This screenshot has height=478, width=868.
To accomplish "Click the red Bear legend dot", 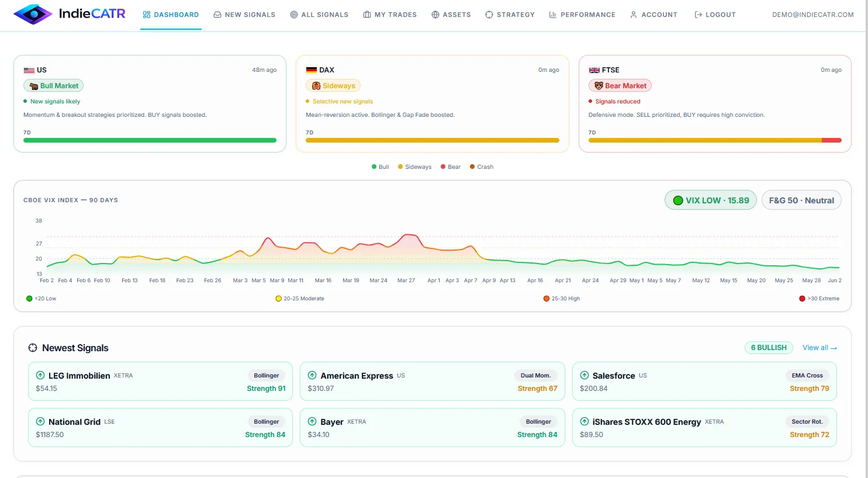I will pyautogui.click(x=443, y=167).
